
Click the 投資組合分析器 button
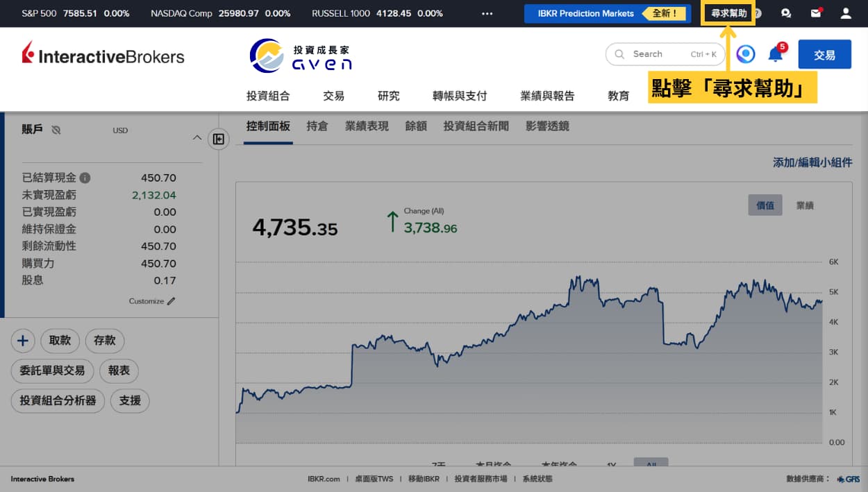coord(58,400)
